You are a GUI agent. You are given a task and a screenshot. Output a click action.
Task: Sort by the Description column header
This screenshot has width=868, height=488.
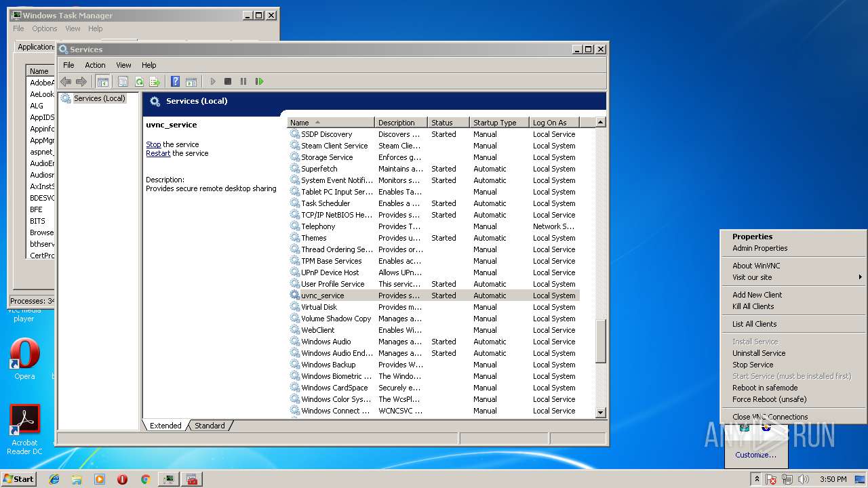coord(401,123)
